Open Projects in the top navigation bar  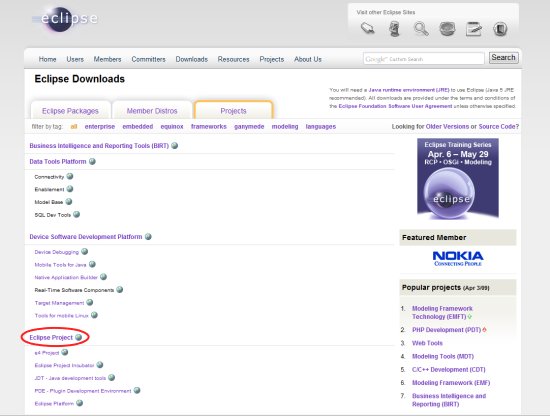(271, 59)
